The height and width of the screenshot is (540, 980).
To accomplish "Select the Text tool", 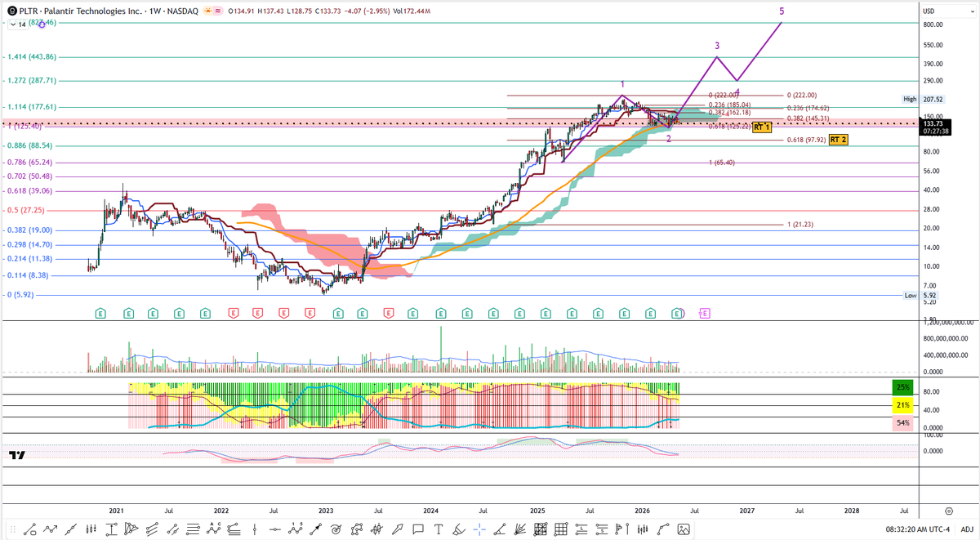I will pos(439,529).
